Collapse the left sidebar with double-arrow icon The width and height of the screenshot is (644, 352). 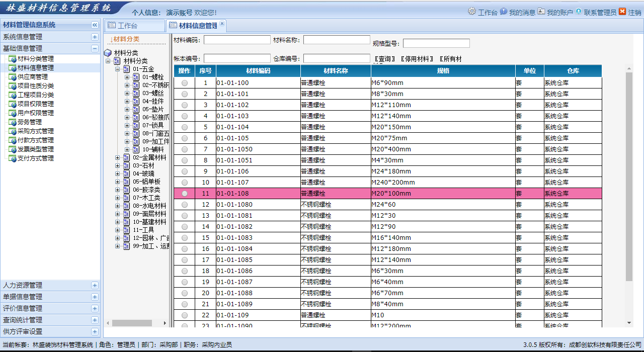[x=95, y=25]
